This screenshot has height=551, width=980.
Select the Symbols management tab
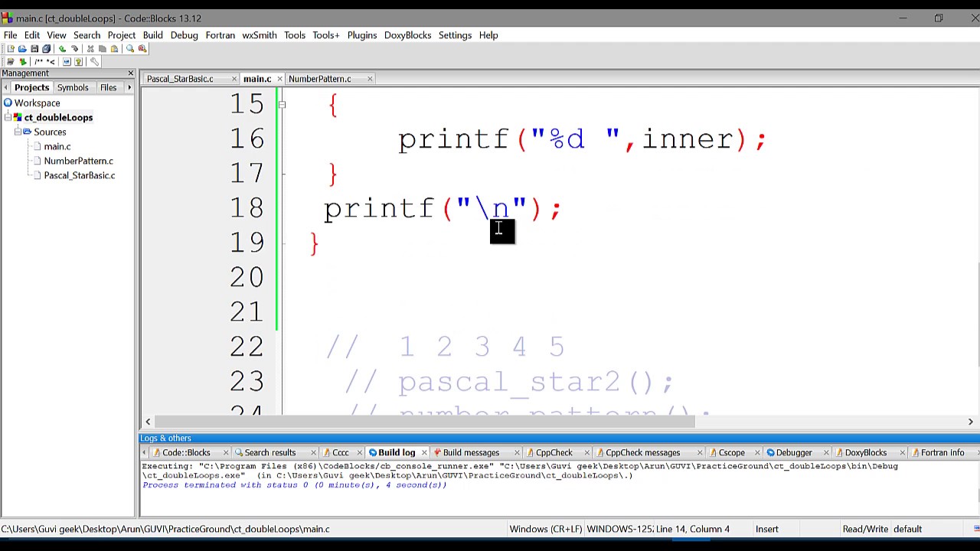[73, 88]
